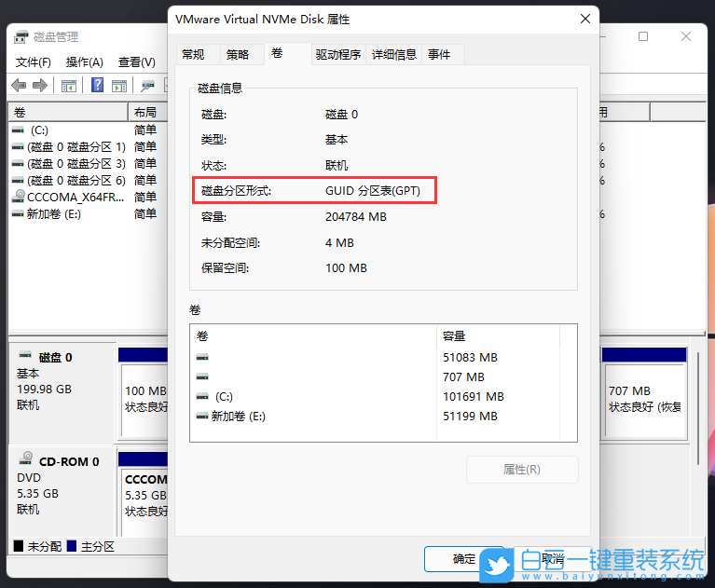Select the 卷 tab
The image size is (715, 588).
click(288, 54)
